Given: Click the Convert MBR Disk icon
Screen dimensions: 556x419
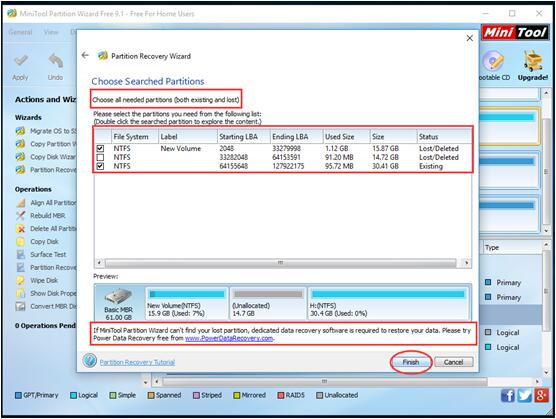Looking at the screenshot, I should (x=21, y=306).
